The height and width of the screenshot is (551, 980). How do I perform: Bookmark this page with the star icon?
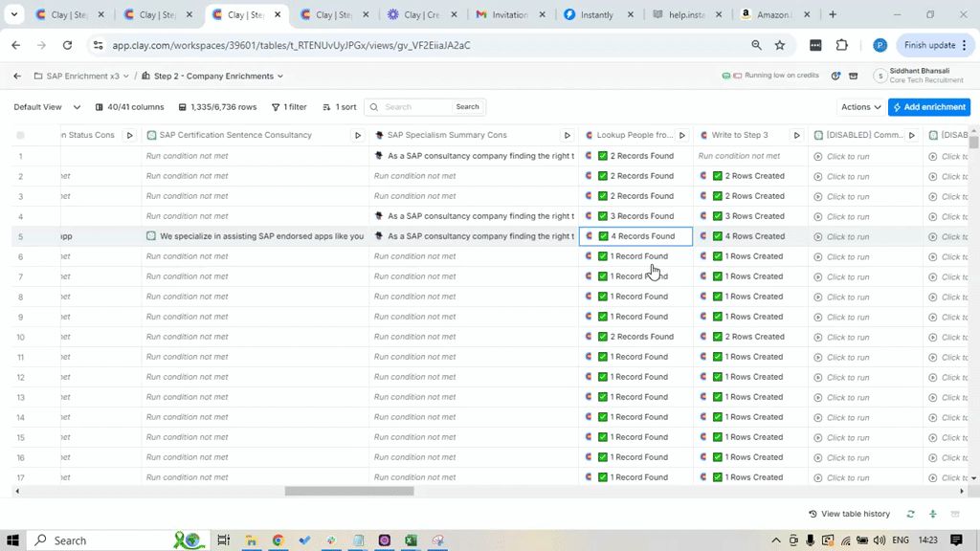[x=780, y=45]
